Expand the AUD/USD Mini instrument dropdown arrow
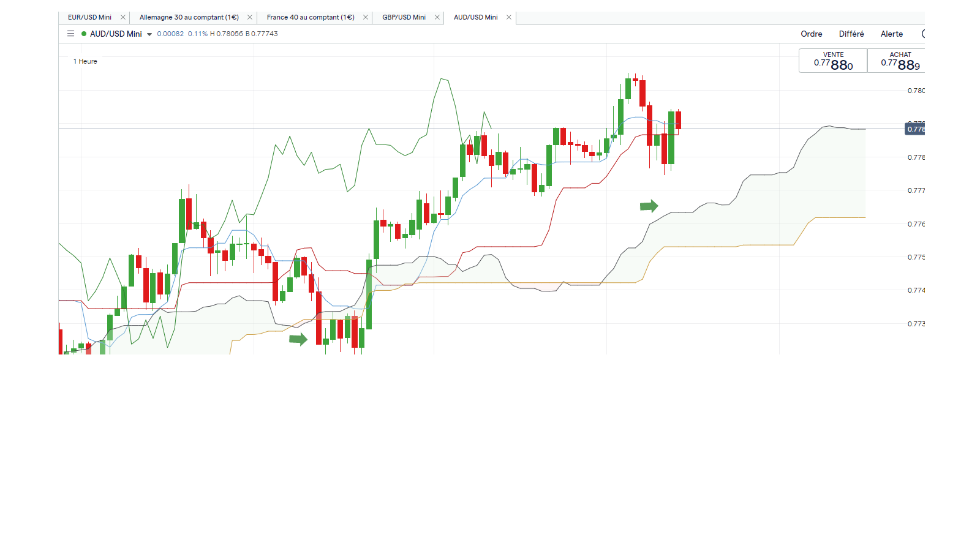980x551 pixels. [149, 34]
